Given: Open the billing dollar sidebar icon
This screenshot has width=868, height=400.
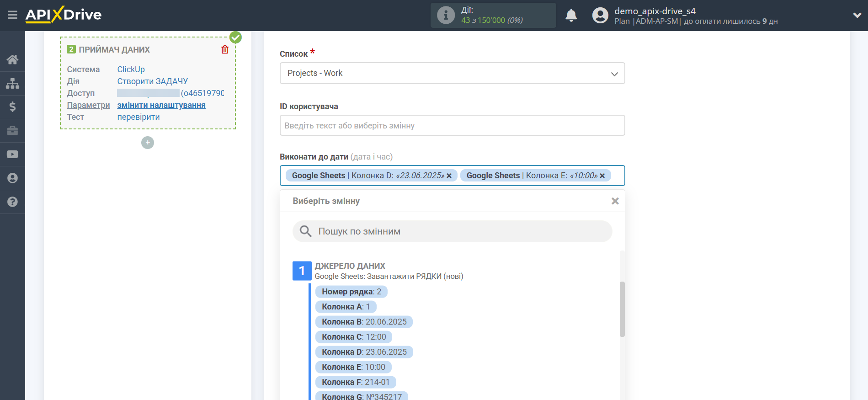Looking at the screenshot, I should (12, 107).
